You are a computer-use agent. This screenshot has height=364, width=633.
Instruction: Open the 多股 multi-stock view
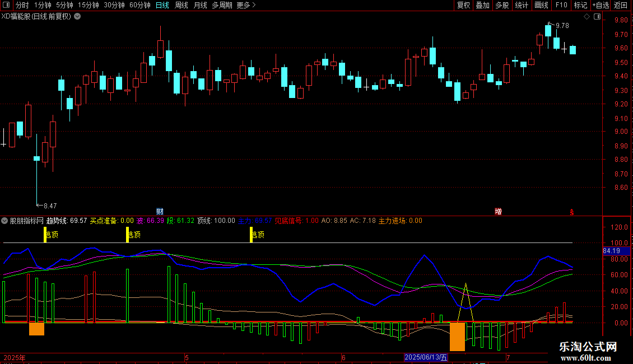[502, 5]
